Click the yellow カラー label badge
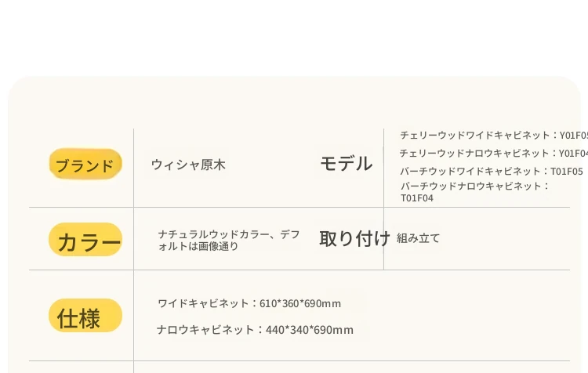The height and width of the screenshot is (373, 588). tap(85, 240)
